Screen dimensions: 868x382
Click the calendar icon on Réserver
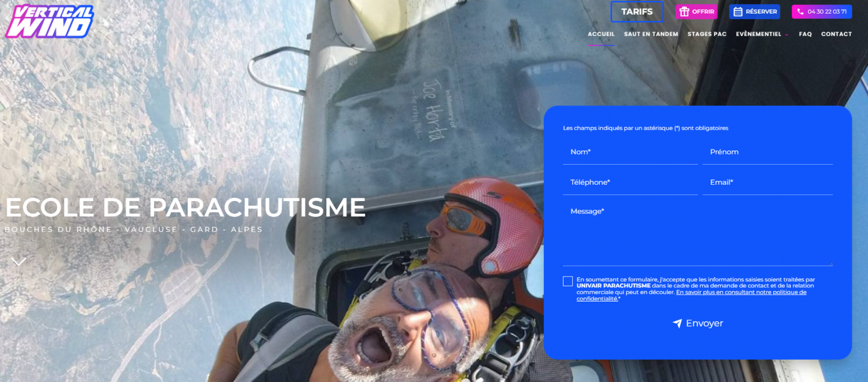click(738, 11)
